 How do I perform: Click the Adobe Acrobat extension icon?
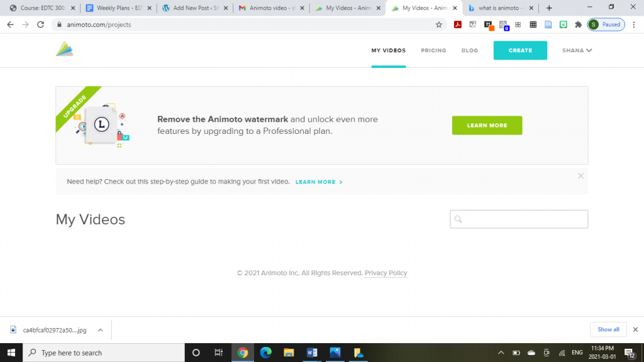point(458,25)
